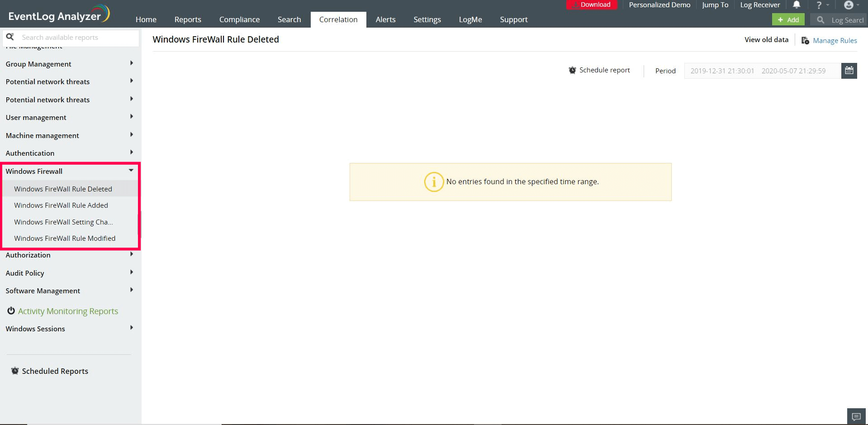The width and height of the screenshot is (868, 425).
Task: Expand the second Potential network threats arrow
Action: [x=132, y=99]
